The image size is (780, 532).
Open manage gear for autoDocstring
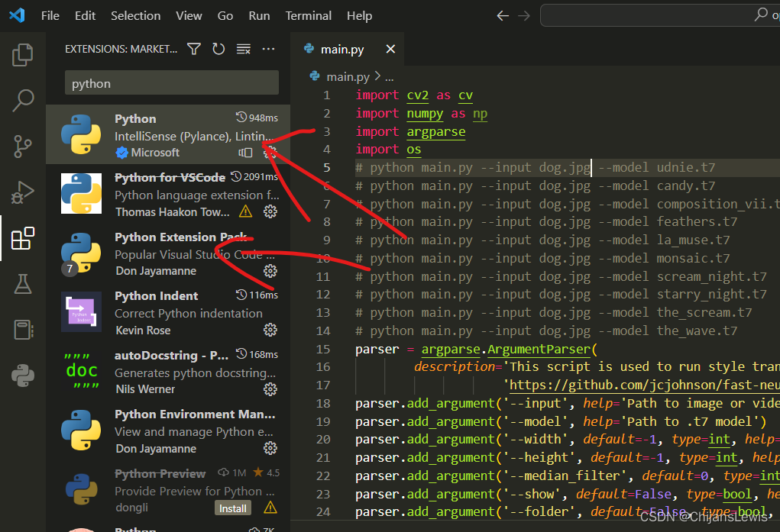pos(270,389)
